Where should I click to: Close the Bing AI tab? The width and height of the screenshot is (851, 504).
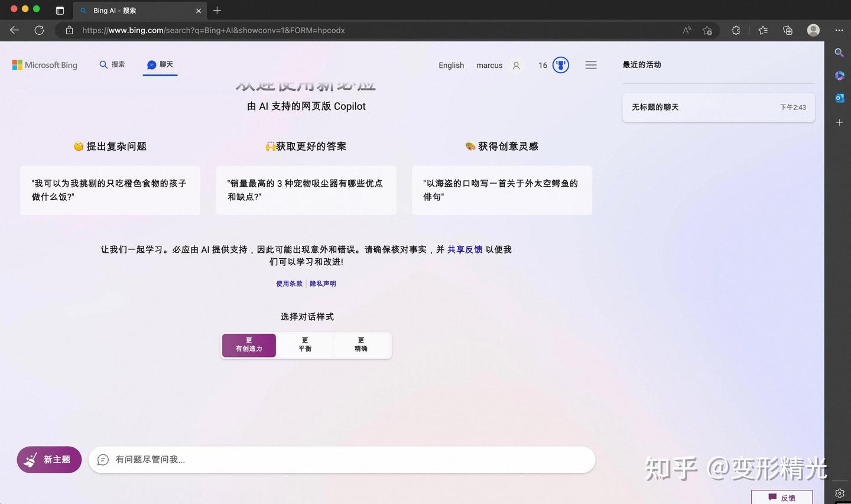click(x=199, y=11)
